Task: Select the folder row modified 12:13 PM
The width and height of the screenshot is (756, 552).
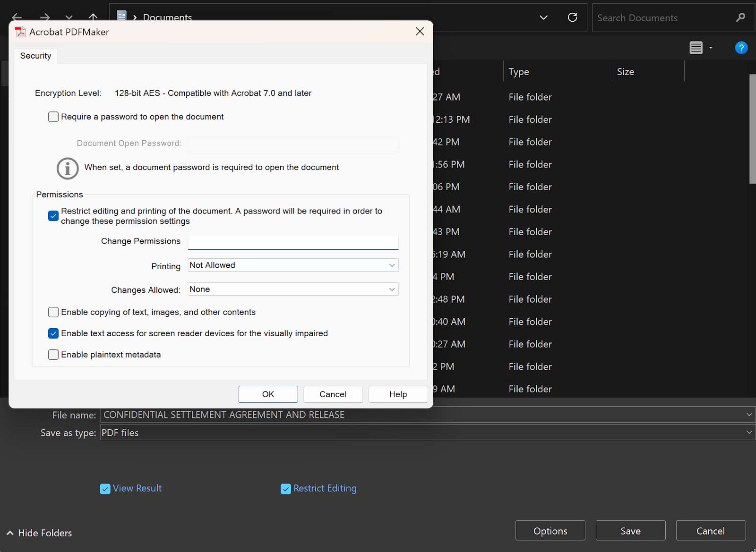Action: (x=591, y=119)
